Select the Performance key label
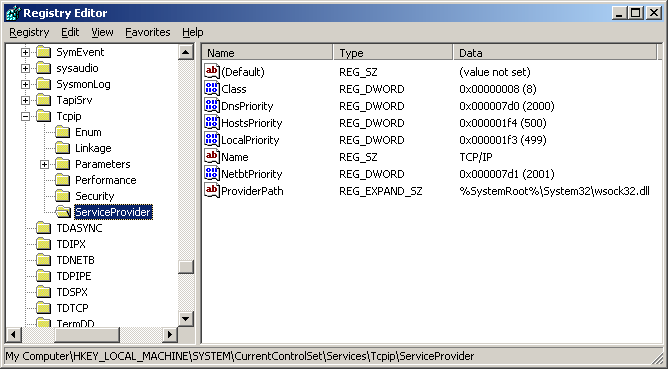Screen dimensions: 668x369 pos(106,180)
